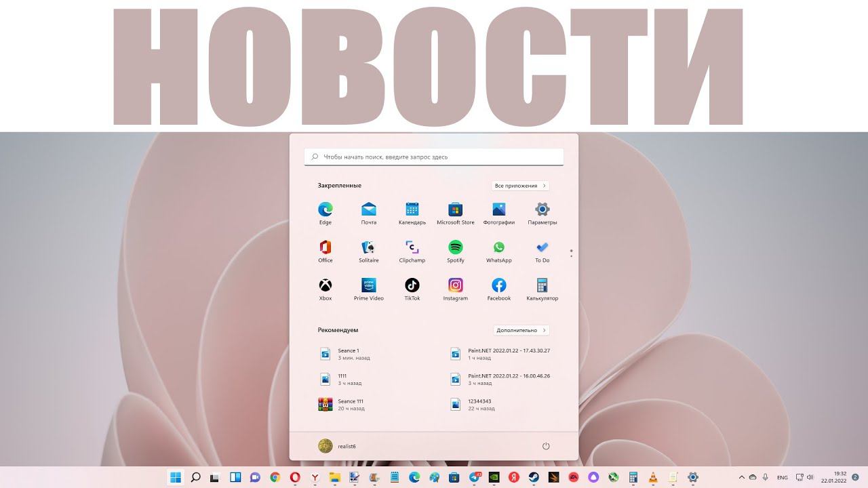Open taskbar Search magnifier

point(195,477)
